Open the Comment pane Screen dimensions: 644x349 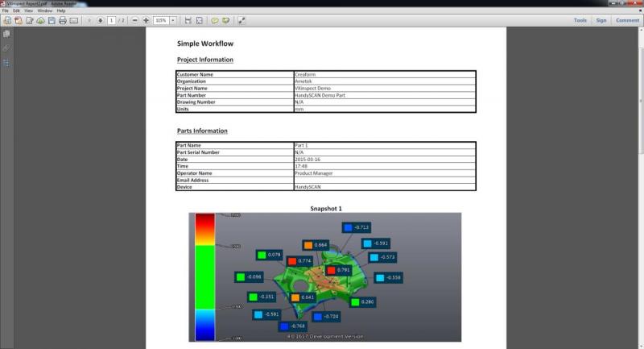point(627,20)
